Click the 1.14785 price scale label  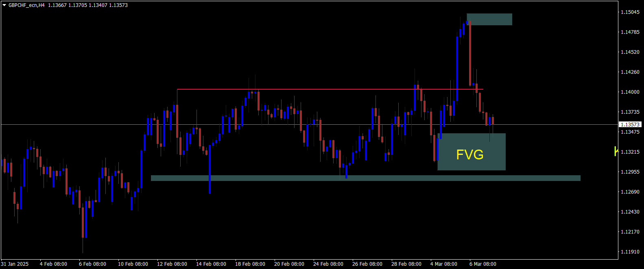630,32
